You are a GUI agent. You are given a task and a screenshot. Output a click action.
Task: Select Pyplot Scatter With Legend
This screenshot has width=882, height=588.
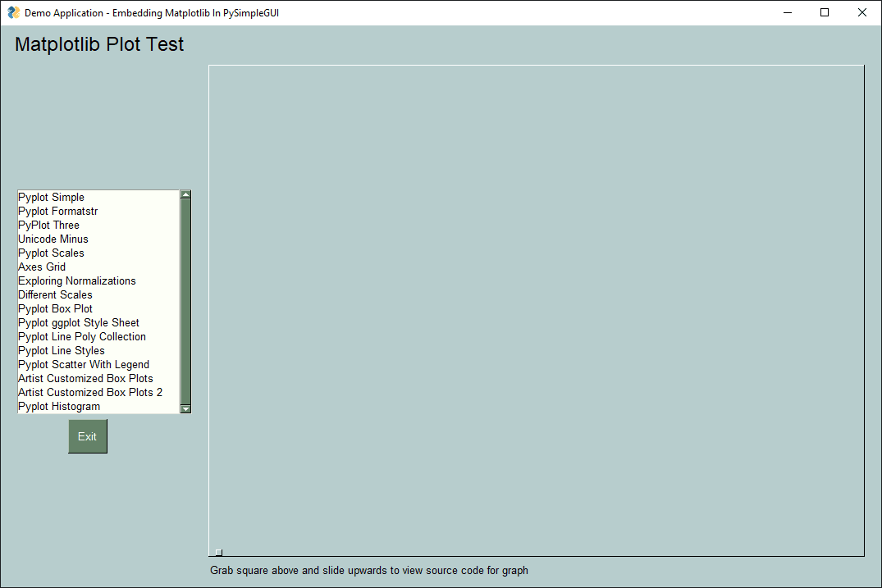point(84,365)
